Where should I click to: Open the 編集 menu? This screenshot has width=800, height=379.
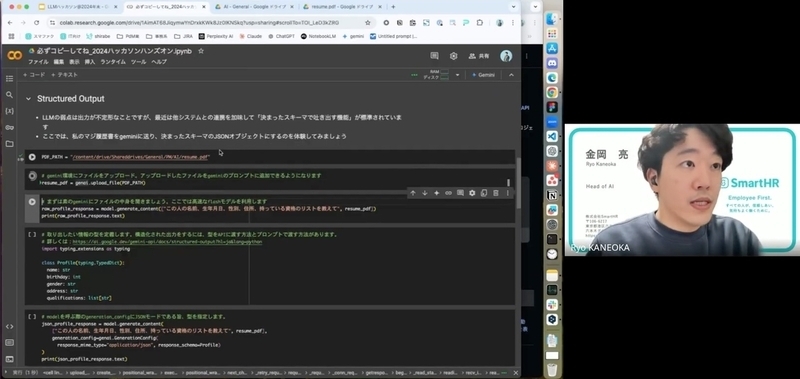pyautogui.click(x=59, y=62)
